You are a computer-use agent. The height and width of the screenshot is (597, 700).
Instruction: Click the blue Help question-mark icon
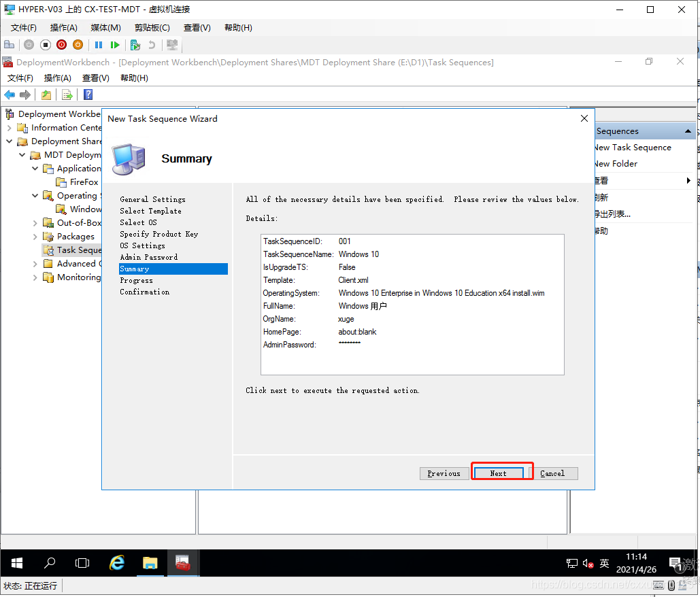click(88, 95)
